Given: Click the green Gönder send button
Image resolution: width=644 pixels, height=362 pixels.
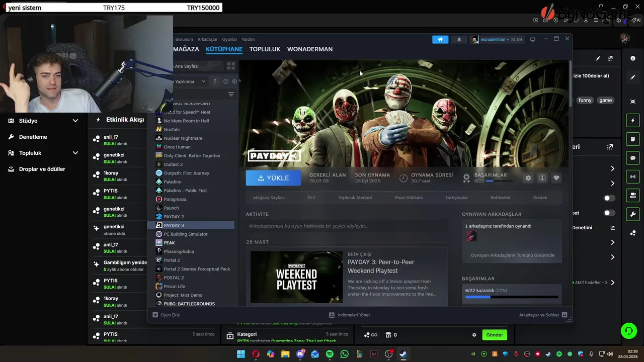Looking at the screenshot, I should point(495,335).
